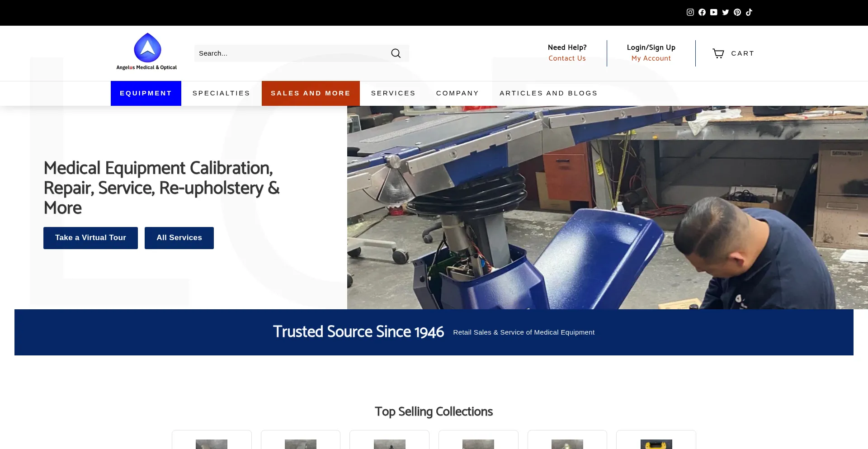Visit the Facebook page icon
The width and height of the screenshot is (868, 449).
(x=702, y=12)
